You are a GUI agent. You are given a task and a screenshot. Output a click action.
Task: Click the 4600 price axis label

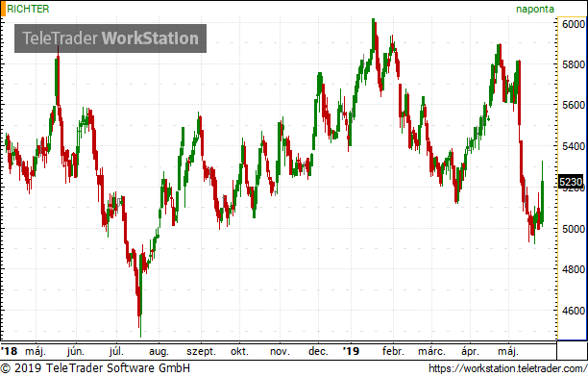click(x=574, y=311)
